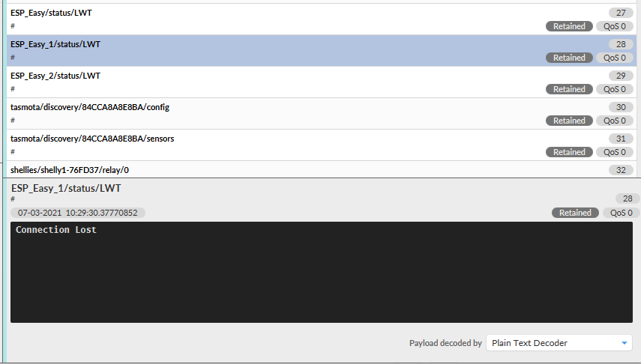Click inside the Connection Lost payload area

pyautogui.click(x=321, y=272)
